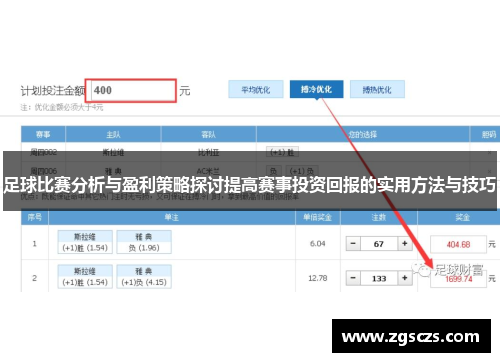
Task: Click the 单注 column header
Action: click(172, 217)
